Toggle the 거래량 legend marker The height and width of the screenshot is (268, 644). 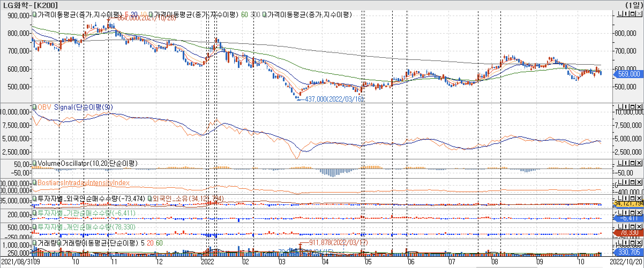point(35,243)
